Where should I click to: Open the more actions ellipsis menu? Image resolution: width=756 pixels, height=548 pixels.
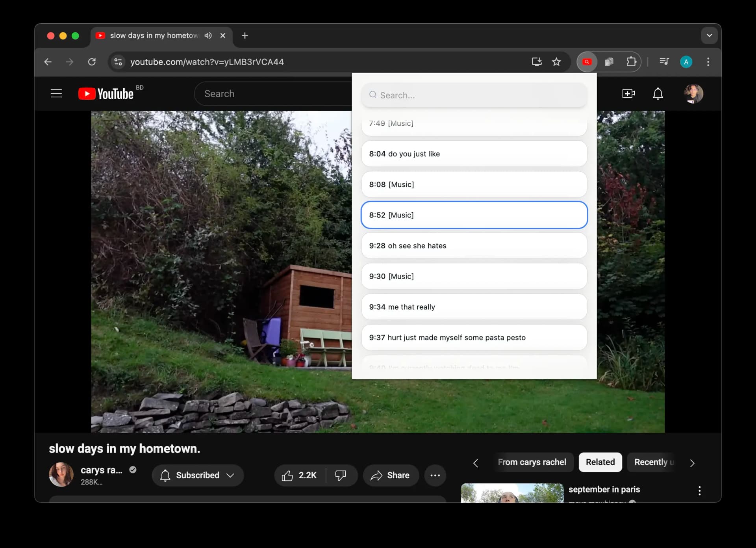(435, 476)
